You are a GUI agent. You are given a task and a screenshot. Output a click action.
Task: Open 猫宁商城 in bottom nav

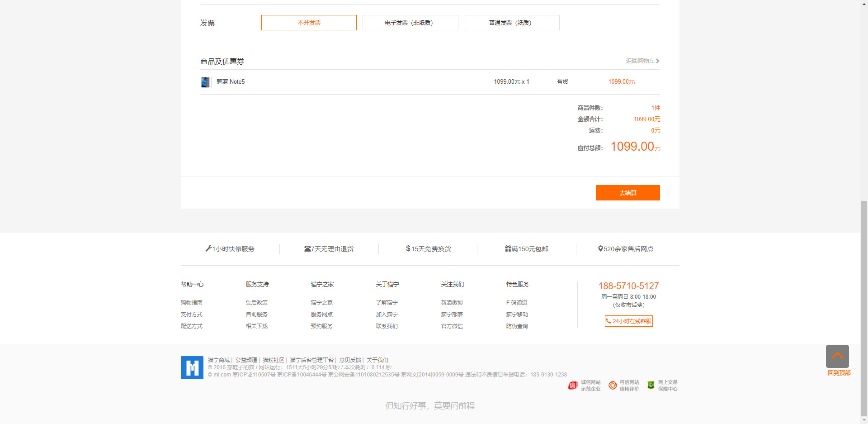[219, 360]
